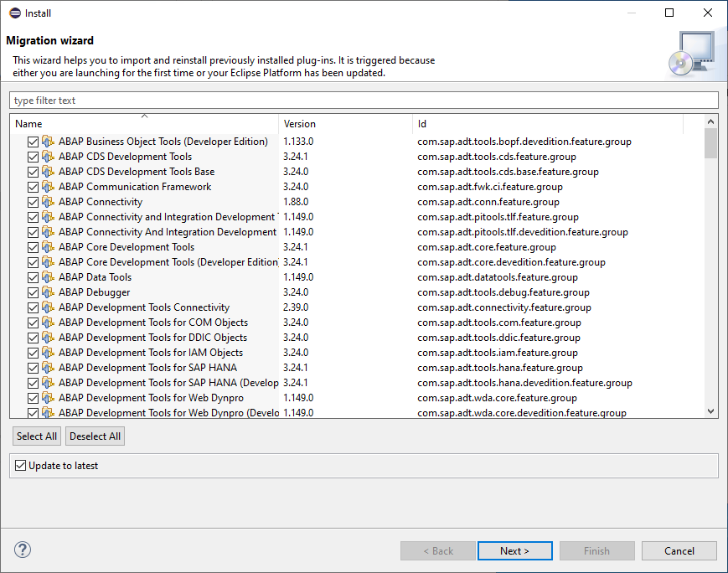Uncheck ABAP Development Tools for COM Objects

pyautogui.click(x=33, y=323)
